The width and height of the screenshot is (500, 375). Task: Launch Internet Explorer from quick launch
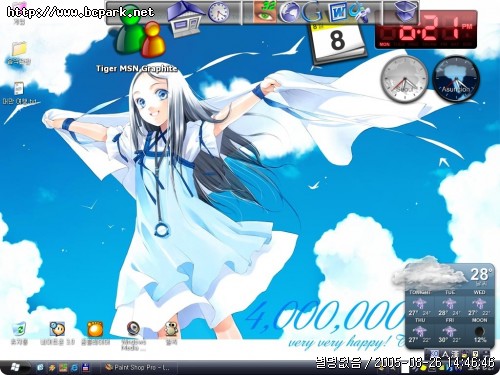click(74, 368)
